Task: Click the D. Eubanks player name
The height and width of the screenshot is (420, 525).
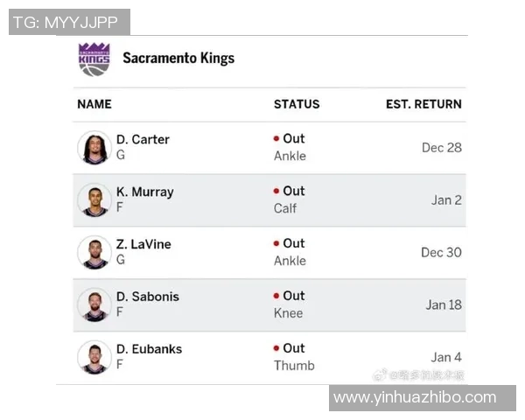Action: tap(149, 349)
